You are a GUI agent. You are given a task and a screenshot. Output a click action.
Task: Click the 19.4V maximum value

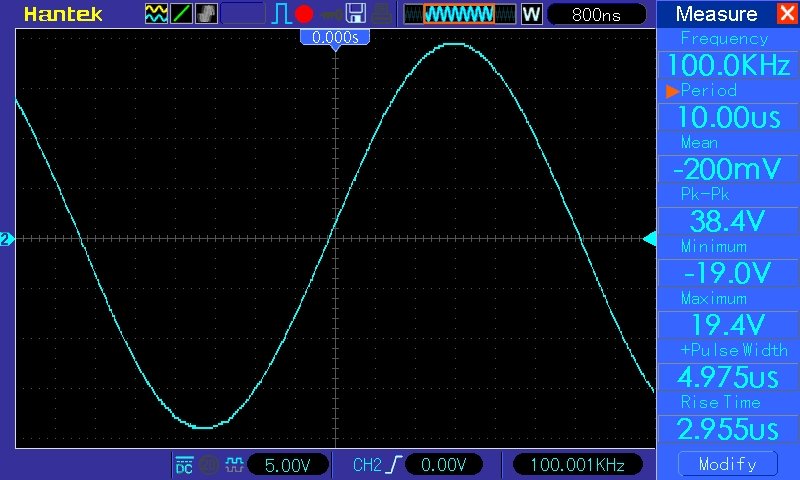point(728,324)
